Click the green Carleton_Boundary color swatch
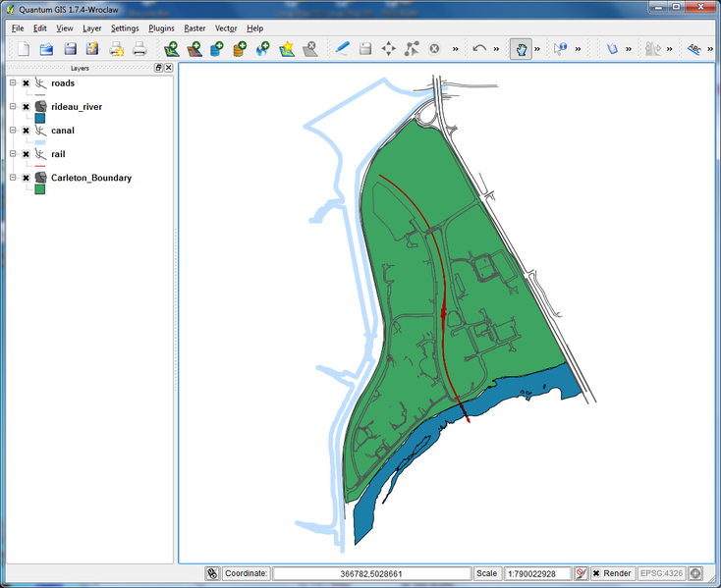721x588 pixels. 40,189
